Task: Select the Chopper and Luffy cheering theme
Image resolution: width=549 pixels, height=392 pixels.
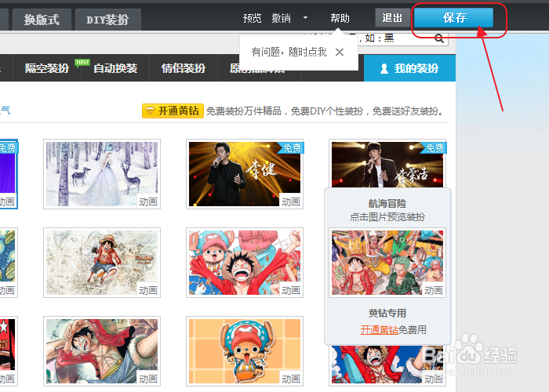Action: coord(245,263)
